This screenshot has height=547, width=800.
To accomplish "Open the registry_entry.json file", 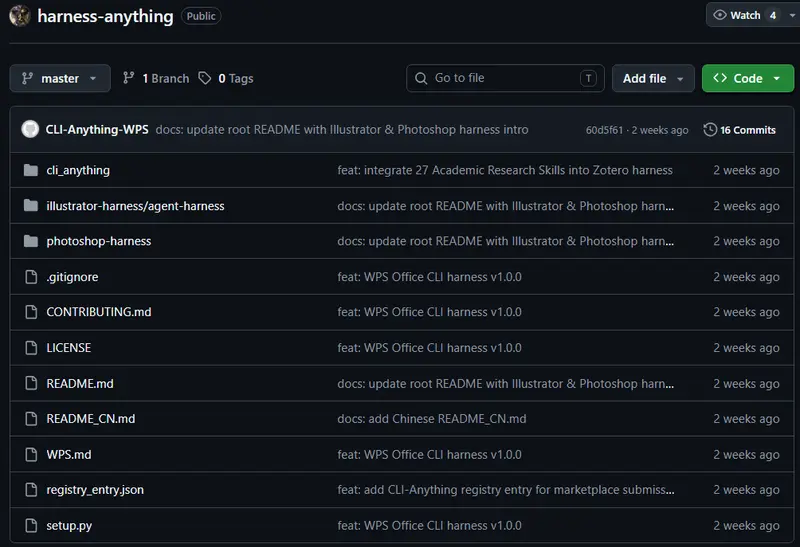I will click(95, 489).
